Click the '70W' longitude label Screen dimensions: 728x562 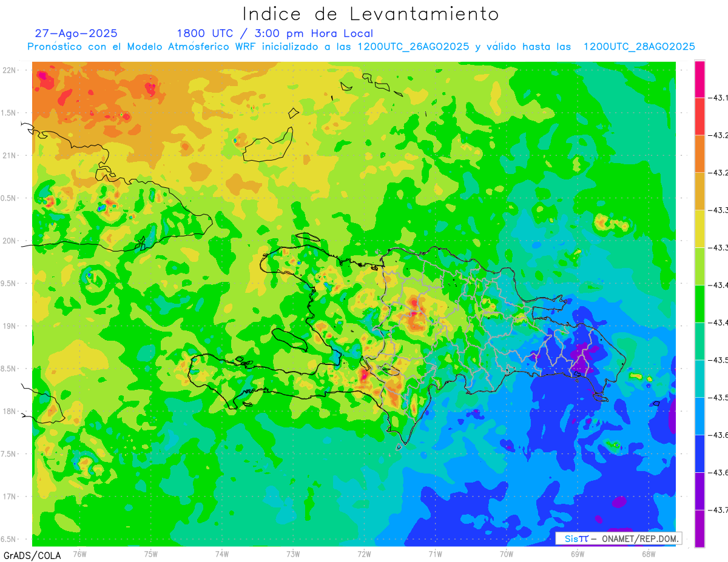(506, 554)
